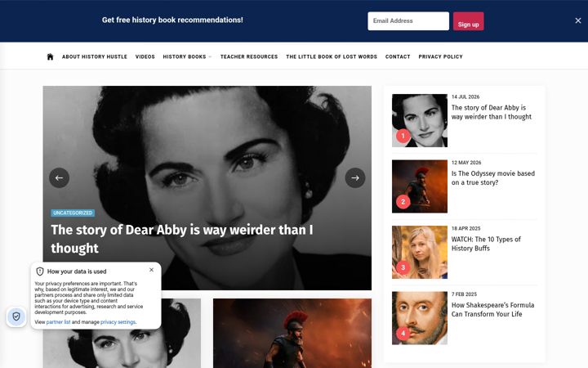Open the Privacy Policy menu item

[x=440, y=56]
